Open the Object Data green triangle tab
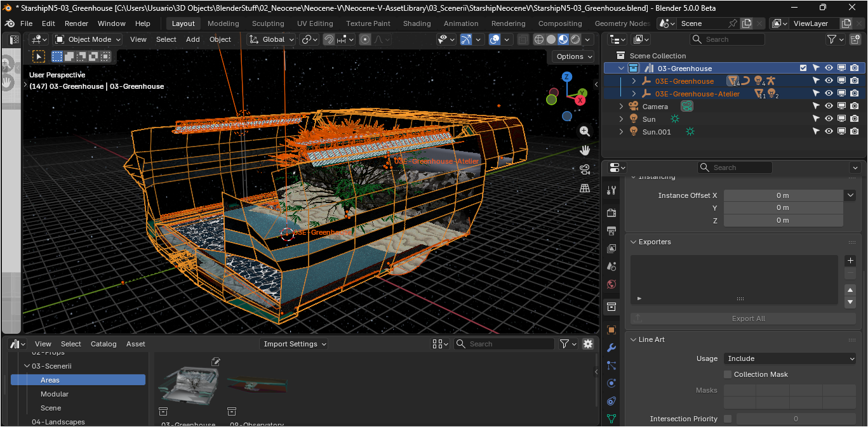The height and width of the screenshot is (427, 868). coord(611,419)
